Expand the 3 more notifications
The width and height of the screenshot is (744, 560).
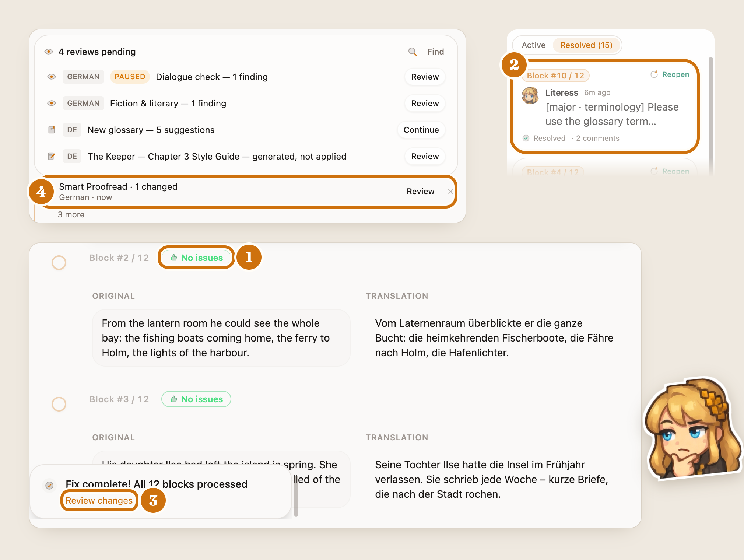[x=71, y=214]
